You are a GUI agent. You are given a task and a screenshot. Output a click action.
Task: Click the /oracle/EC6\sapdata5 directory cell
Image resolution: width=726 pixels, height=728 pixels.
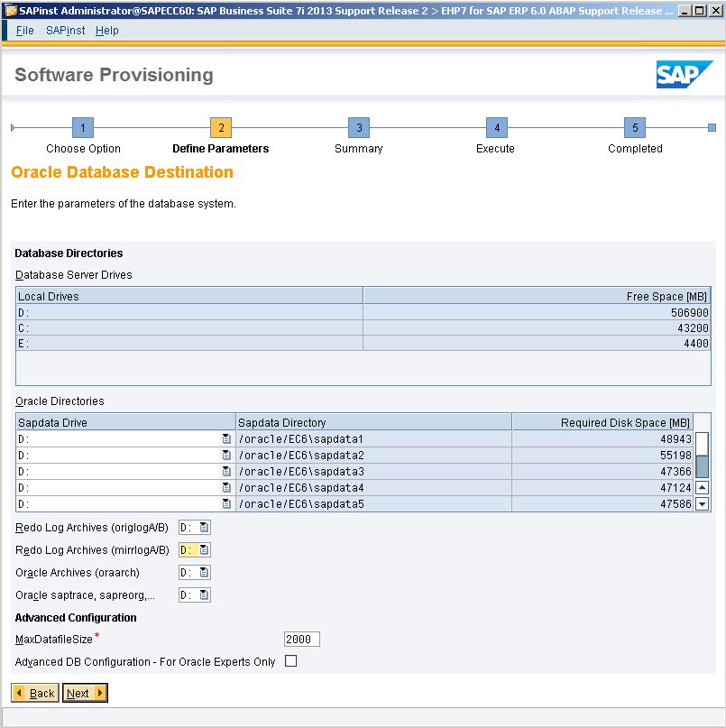pos(373,503)
